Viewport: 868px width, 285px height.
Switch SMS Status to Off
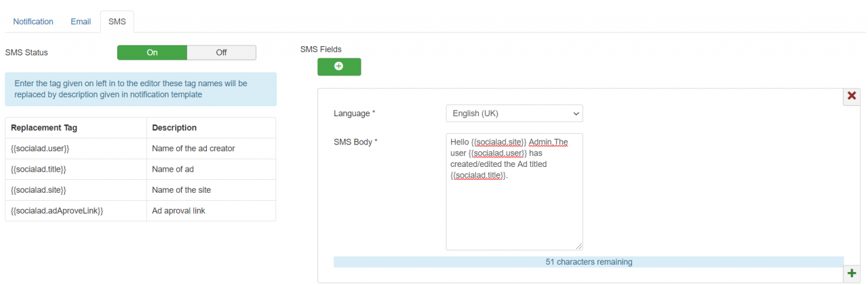pos(221,52)
